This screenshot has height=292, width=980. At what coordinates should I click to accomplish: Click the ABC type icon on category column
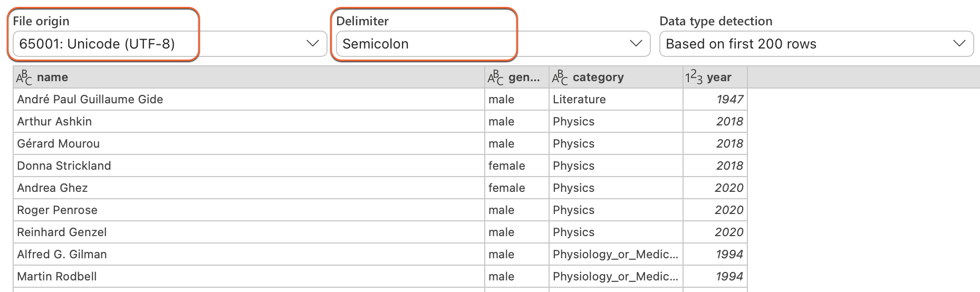[560, 77]
